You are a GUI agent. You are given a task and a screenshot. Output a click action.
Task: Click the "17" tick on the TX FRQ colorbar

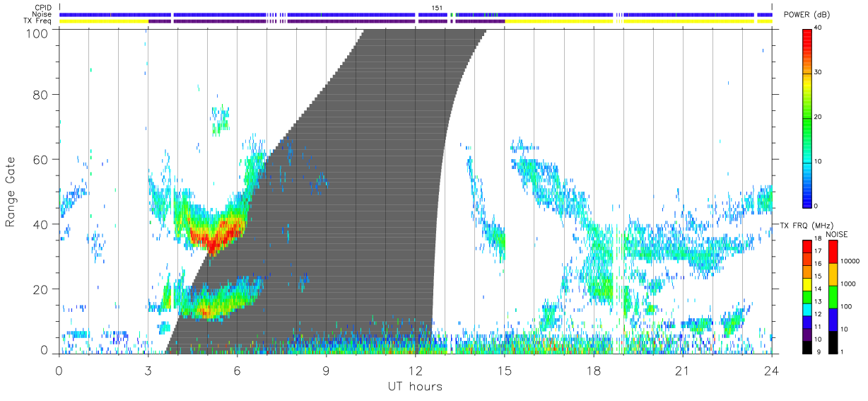click(819, 252)
